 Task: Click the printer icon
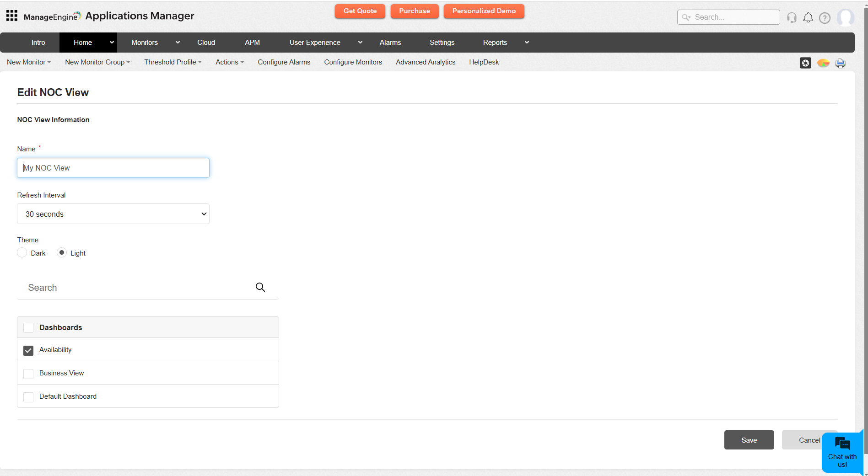tap(841, 63)
